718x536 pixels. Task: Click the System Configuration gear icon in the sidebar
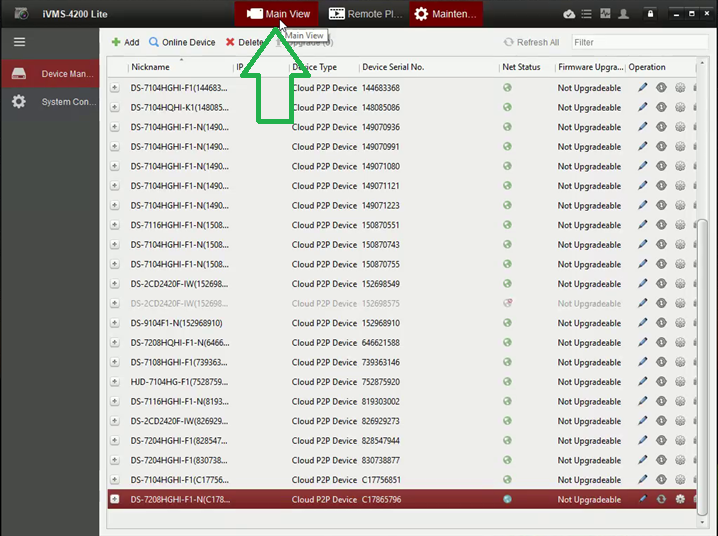click(19, 102)
